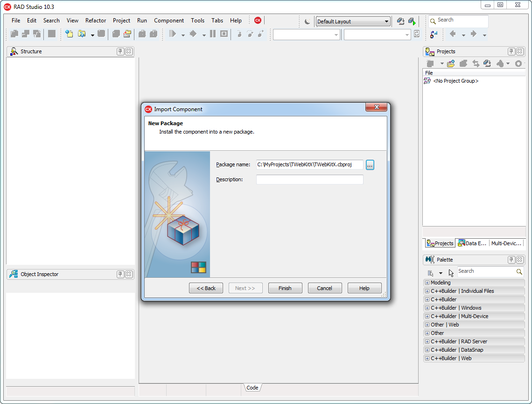Screen dimensions: 532x404
Task: Click the Package name input field
Action: 310,165
